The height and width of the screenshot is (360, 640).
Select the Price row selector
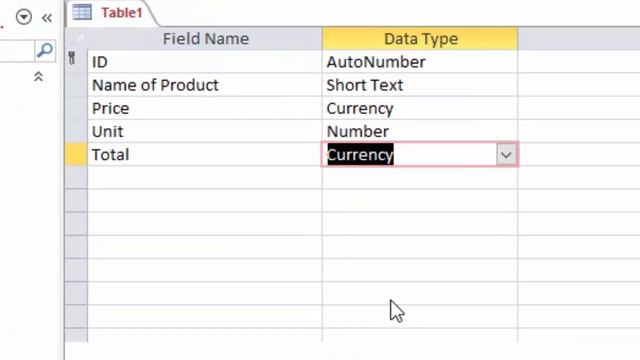coord(76,109)
